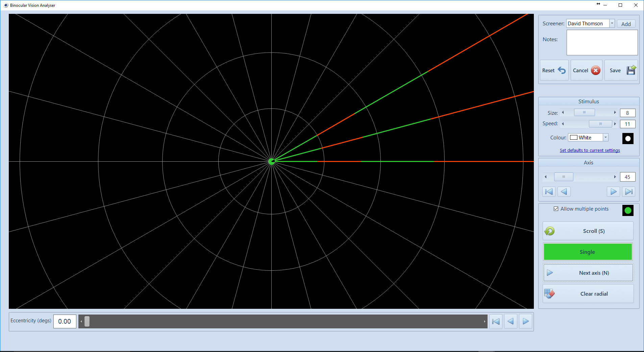The width and height of the screenshot is (644, 352).
Task: Step to previous axis arrow
Action: (564, 192)
